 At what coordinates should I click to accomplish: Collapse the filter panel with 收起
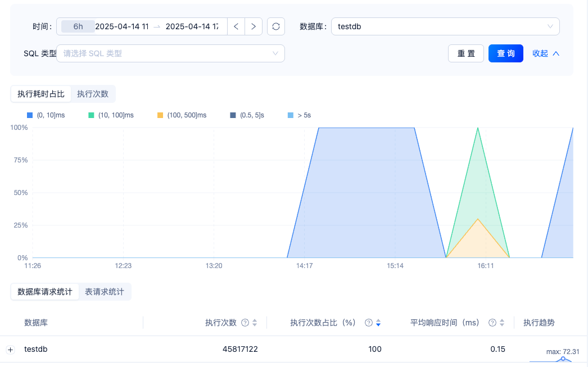pos(546,53)
